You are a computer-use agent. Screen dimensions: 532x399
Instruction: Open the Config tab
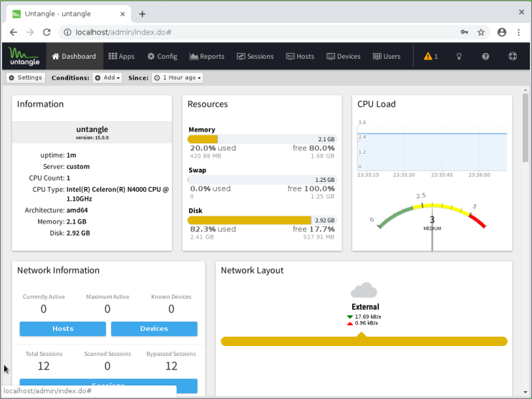(163, 57)
